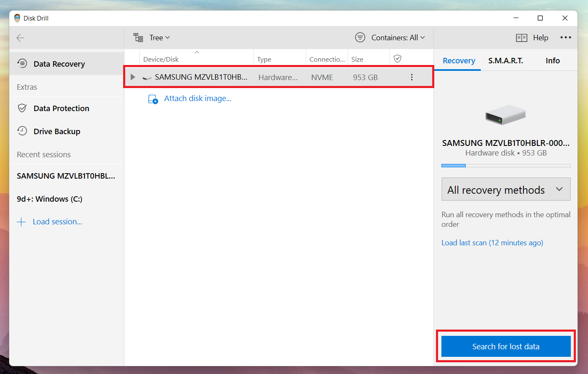Click the disk usage progress bar
Screen dimensions: 588x374
(505, 165)
